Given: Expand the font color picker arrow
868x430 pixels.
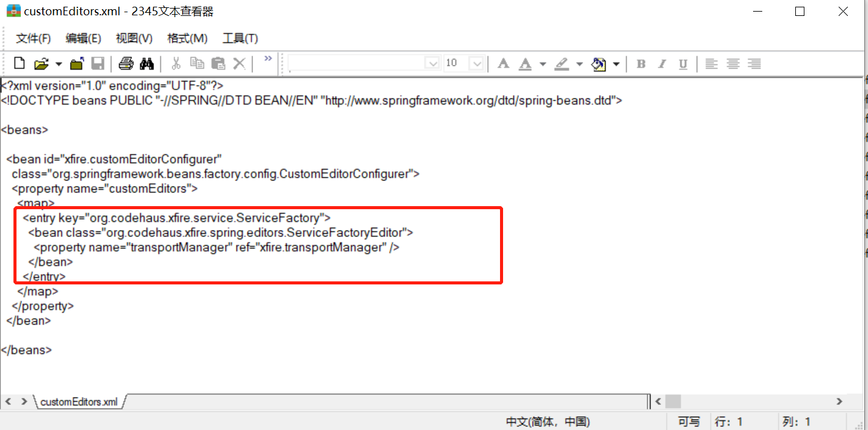Looking at the screenshot, I should pyautogui.click(x=542, y=64).
